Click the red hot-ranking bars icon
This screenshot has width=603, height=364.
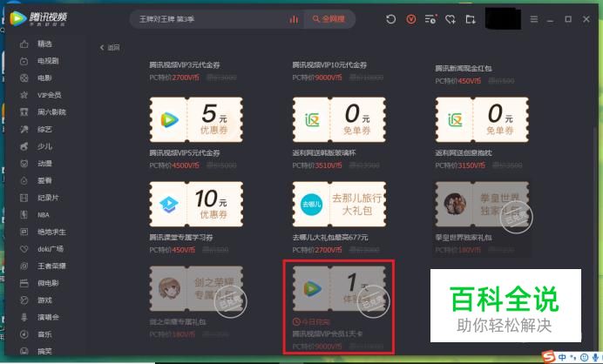pos(294,19)
